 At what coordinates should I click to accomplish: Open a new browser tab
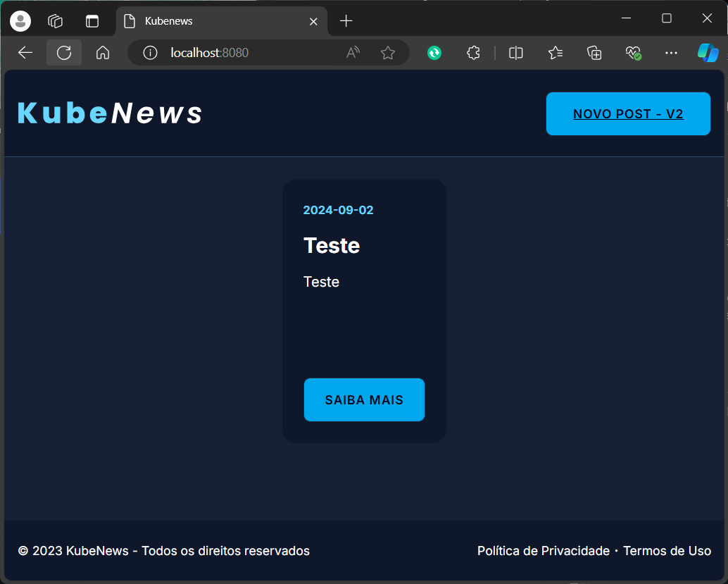346,21
